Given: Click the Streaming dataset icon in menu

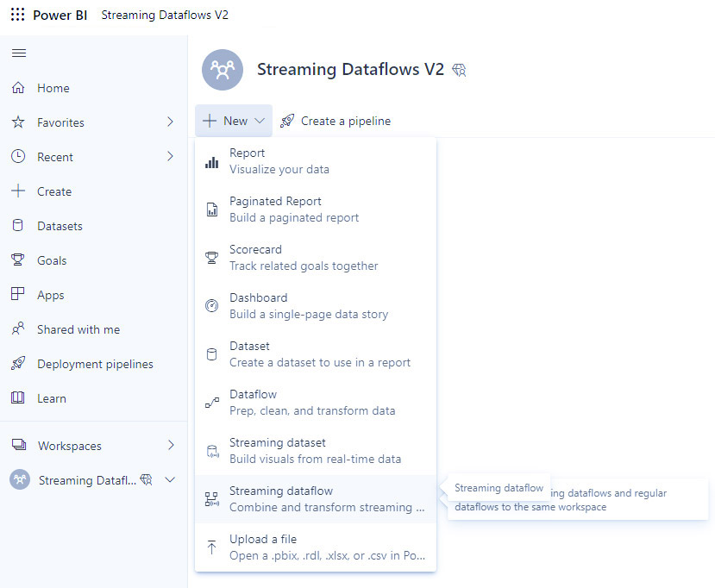Looking at the screenshot, I should tap(212, 451).
